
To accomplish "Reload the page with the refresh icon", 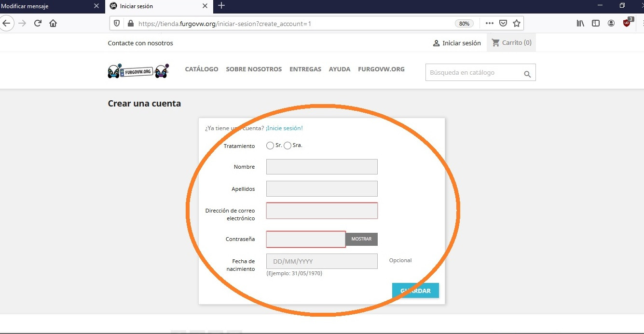I will coord(38,23).
